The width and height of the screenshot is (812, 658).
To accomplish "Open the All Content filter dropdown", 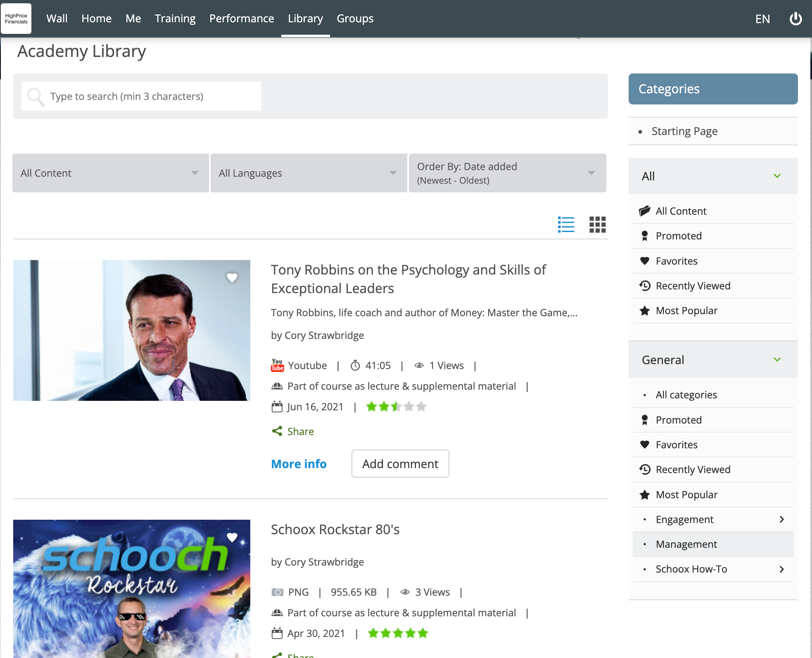I will [x=111, y=173].
